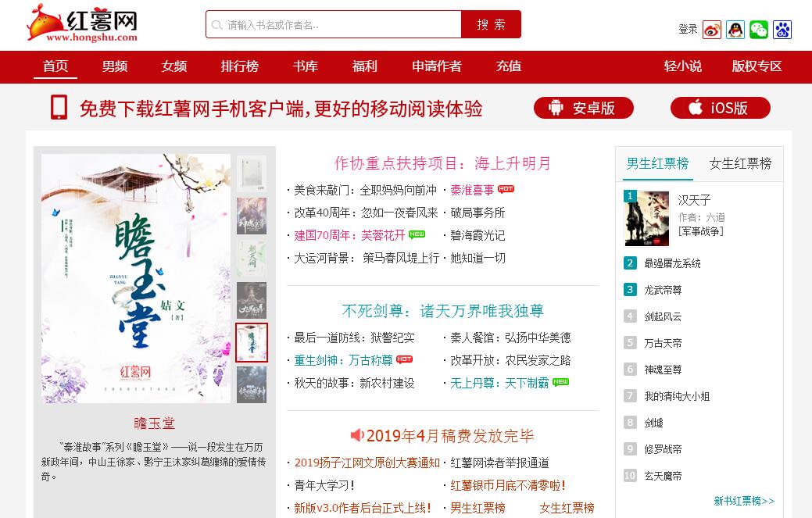This screenshot has width=812, height=518.
Task: Download the iOS version app
Action: 721,108
